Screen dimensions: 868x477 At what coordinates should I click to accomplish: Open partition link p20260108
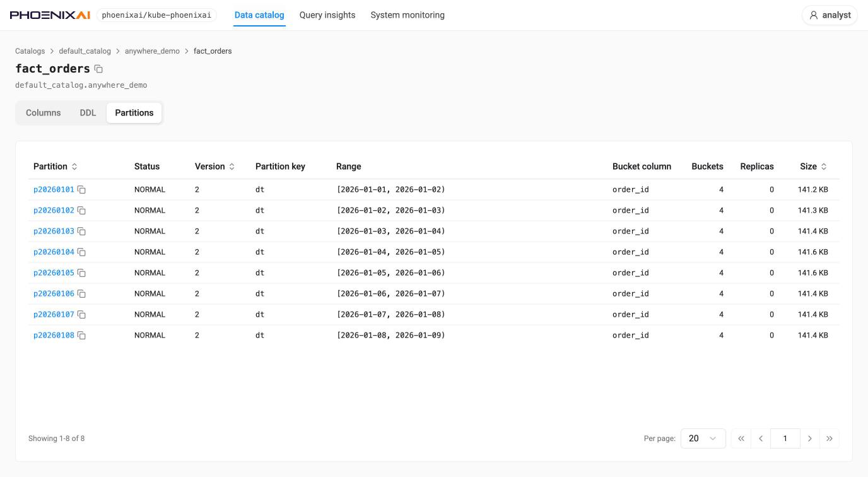54,336
